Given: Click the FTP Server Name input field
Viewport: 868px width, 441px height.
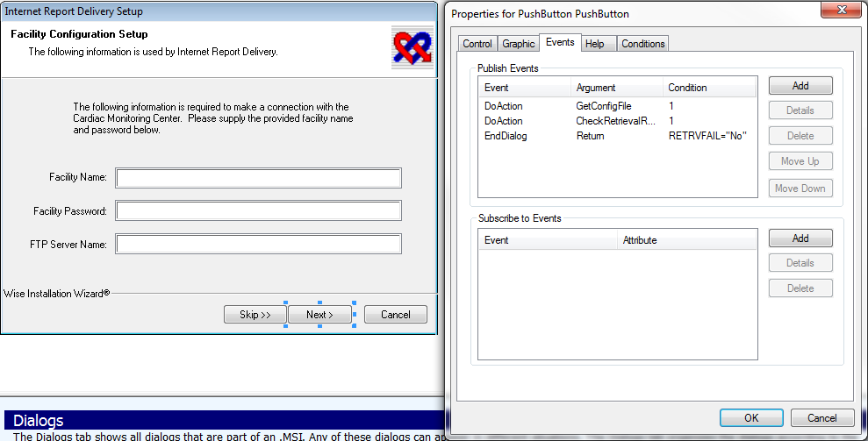Looking at the screenshot, I should tap(259, 244).
